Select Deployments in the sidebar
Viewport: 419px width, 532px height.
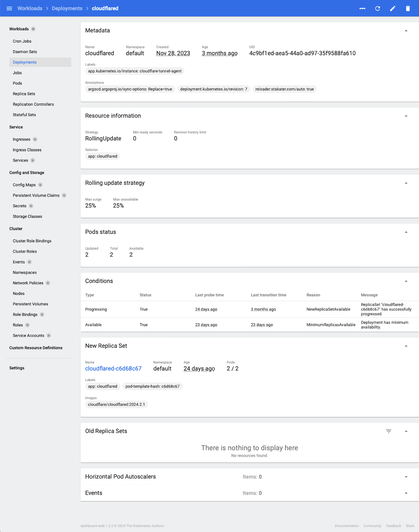pos(40,62)
